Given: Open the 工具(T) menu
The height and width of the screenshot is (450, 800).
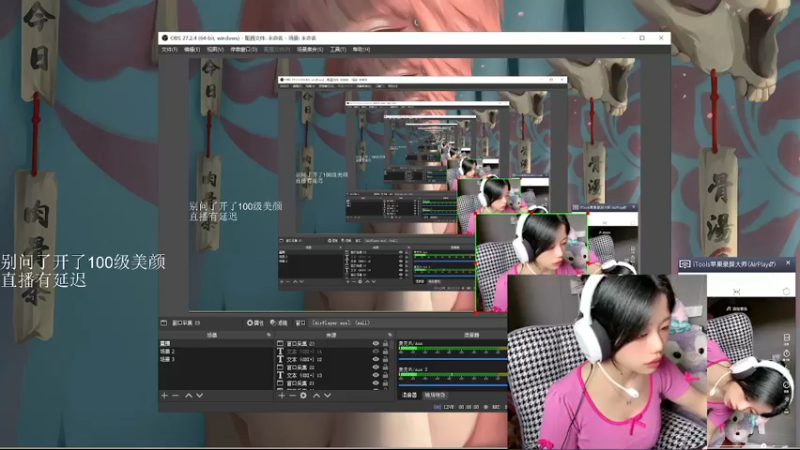Looking at the screenshot, I should tap(338, 49).
